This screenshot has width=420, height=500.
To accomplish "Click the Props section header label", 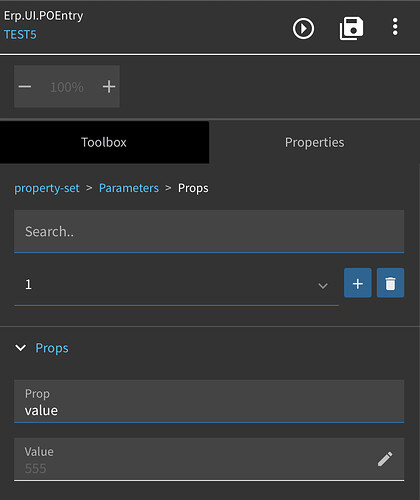I will pos(52,348).
